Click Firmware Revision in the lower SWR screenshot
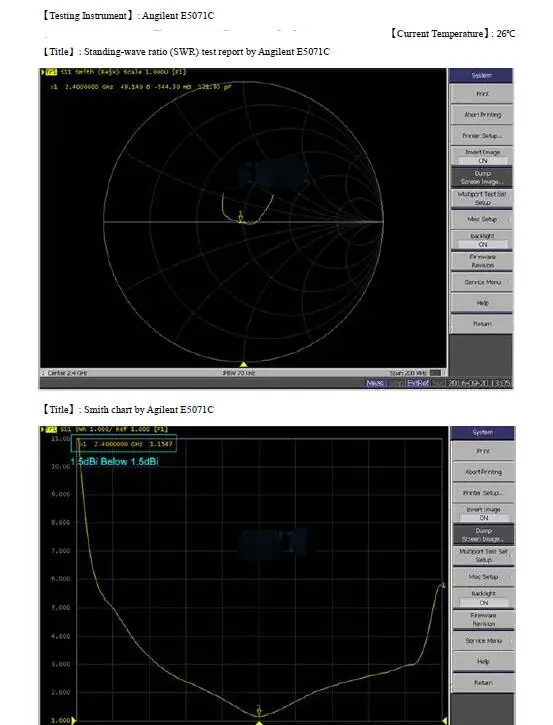The image size is (553, 725). click(x=483, y=620)
